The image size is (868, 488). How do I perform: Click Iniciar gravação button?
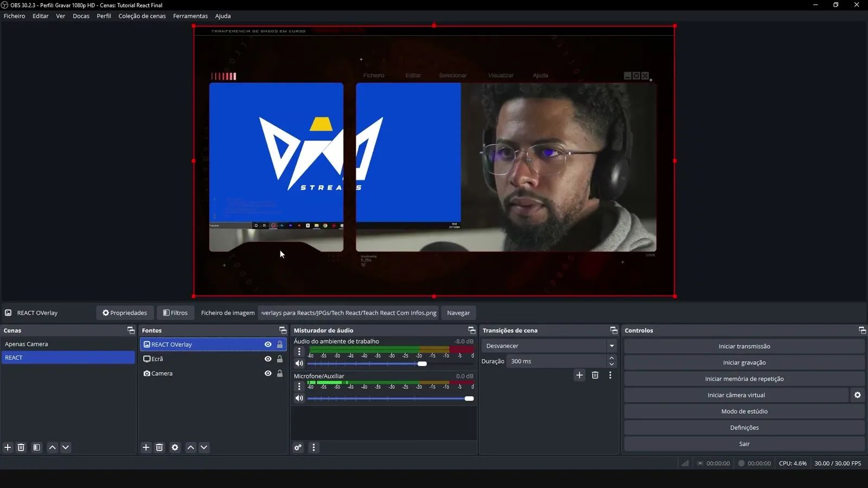(744, 362)
